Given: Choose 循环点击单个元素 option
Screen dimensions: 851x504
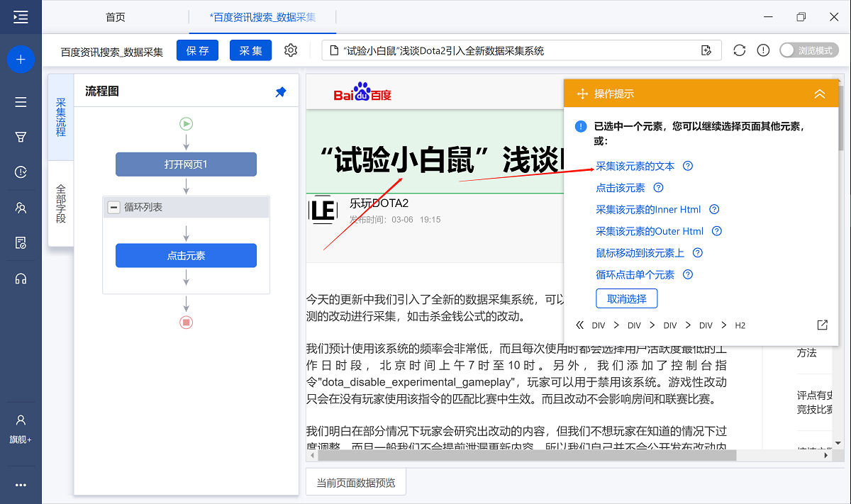Looking at the screenshot, I should (635, 274).
